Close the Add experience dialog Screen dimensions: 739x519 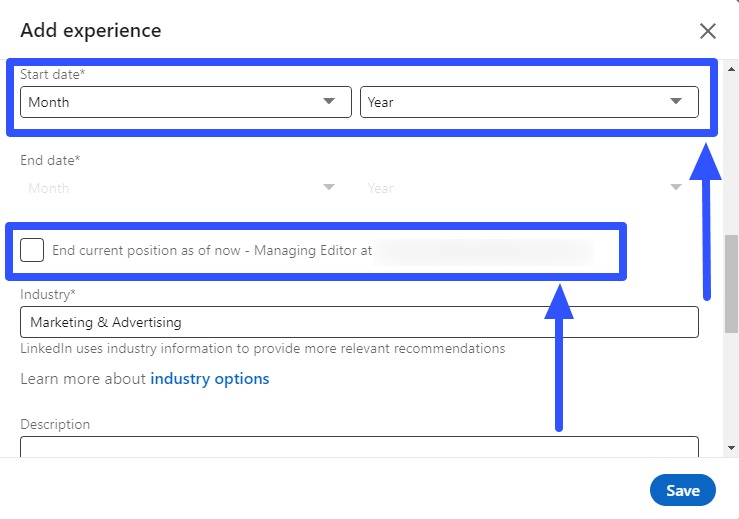pyautogui.click(x=708, y=31)
